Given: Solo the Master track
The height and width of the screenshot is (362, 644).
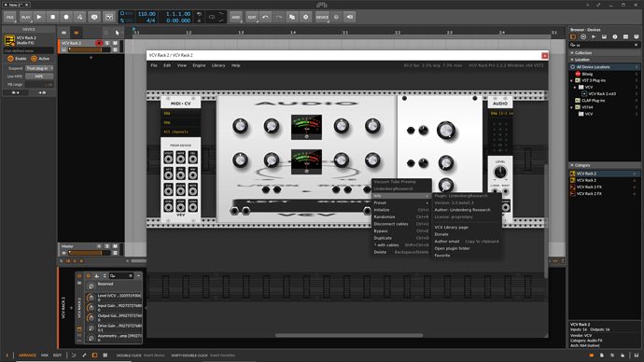Looking at the screenshot, I should click(107, 246).
